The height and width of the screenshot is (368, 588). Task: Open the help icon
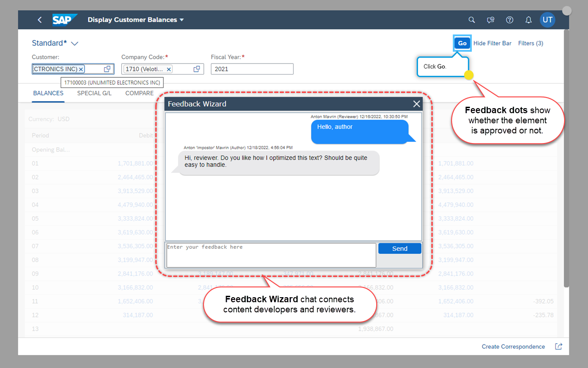[509, 20]
